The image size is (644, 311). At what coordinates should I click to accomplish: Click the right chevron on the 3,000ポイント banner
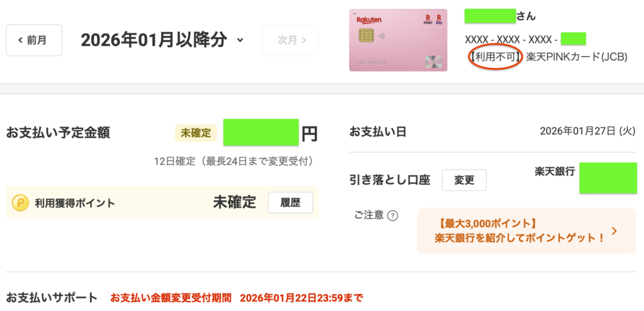coord(614,231)
